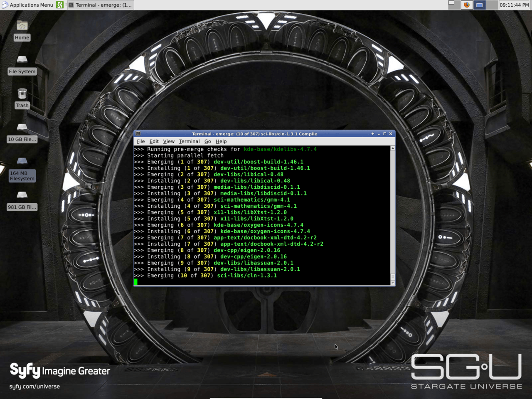Click the Installing sci-mathematics/gmm-4.1 line

pos(215,206)
